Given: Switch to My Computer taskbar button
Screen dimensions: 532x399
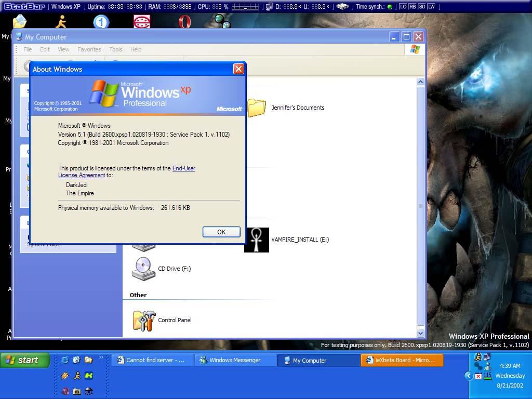Looking at the screenshot, I should point(319,361).
